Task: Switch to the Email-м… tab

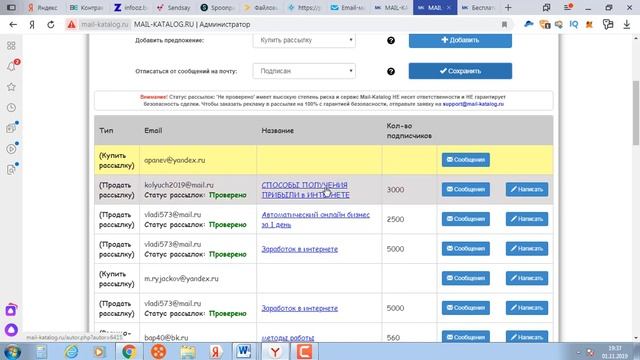Action: coord(347,7)
